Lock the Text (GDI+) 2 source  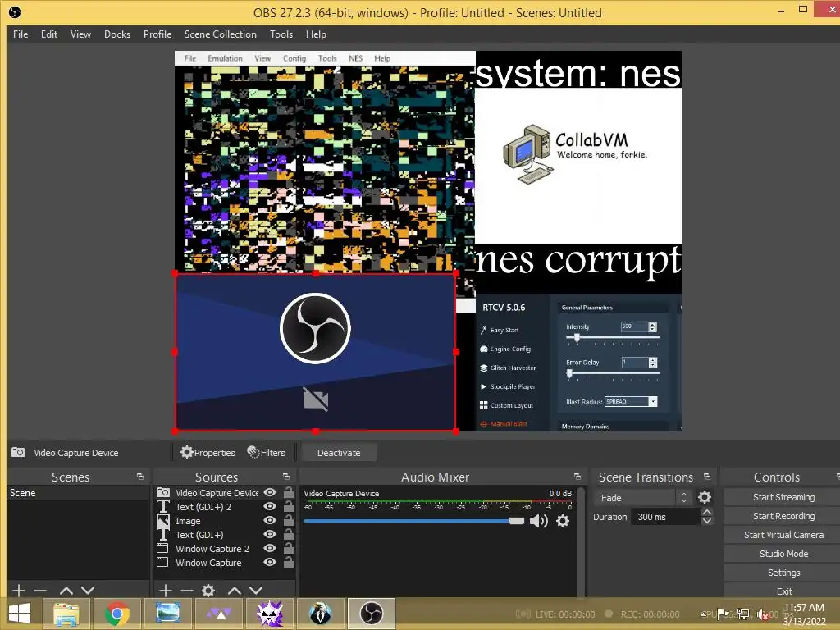tap(288, 506)
